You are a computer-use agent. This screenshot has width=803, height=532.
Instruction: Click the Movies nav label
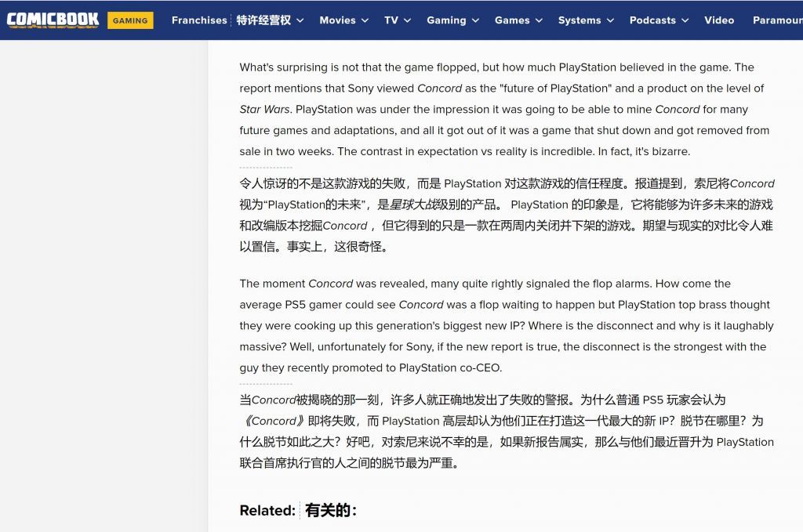(337, 20)
